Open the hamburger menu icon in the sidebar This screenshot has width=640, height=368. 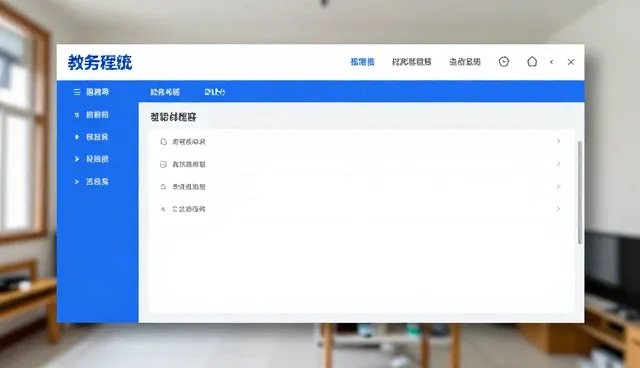[x=77, y=92]
